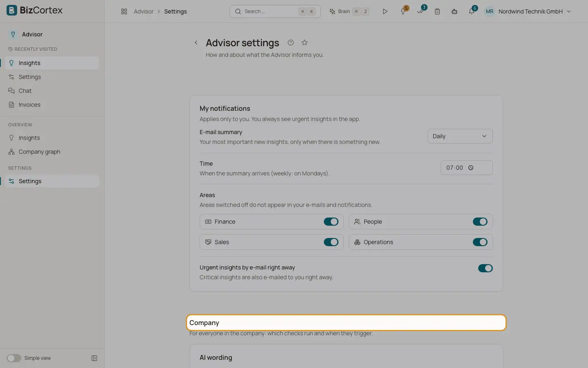Enable the Simple view toggle
This screenshot has height=368, width=588.
14,358
